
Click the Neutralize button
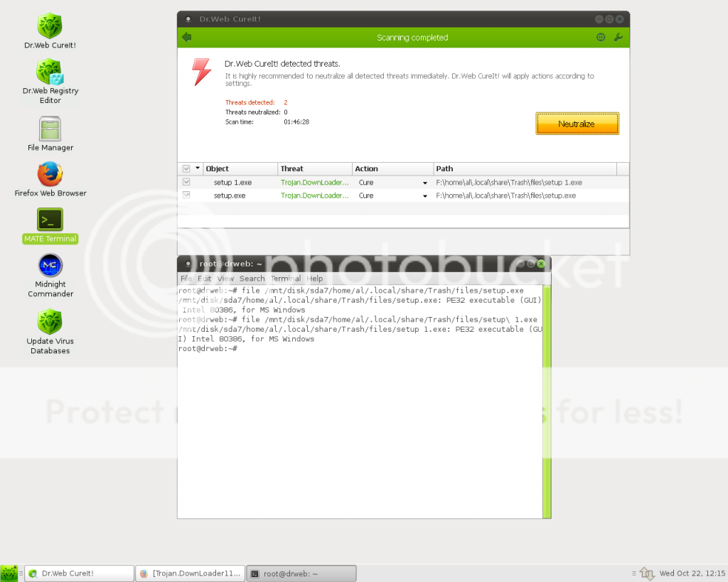point(577,124)
